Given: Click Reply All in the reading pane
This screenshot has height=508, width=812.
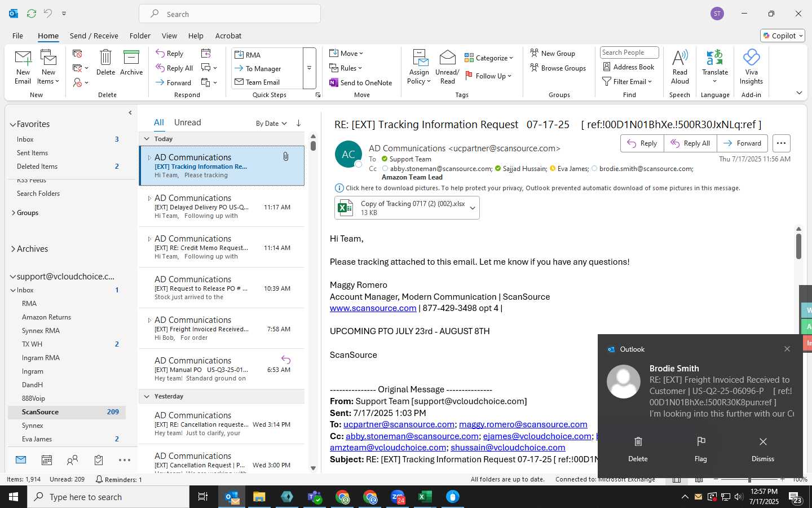Looking at the screenshot, I should click(690, 143).
